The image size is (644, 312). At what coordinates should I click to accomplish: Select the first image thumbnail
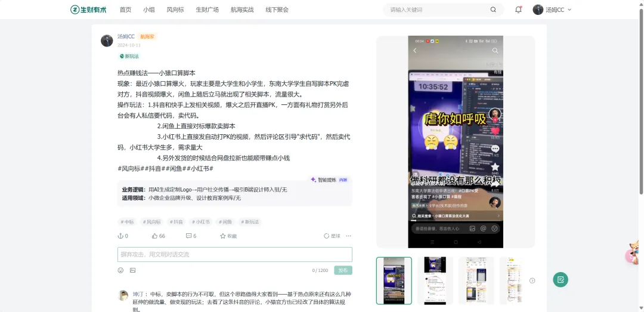tap(394, 281)
